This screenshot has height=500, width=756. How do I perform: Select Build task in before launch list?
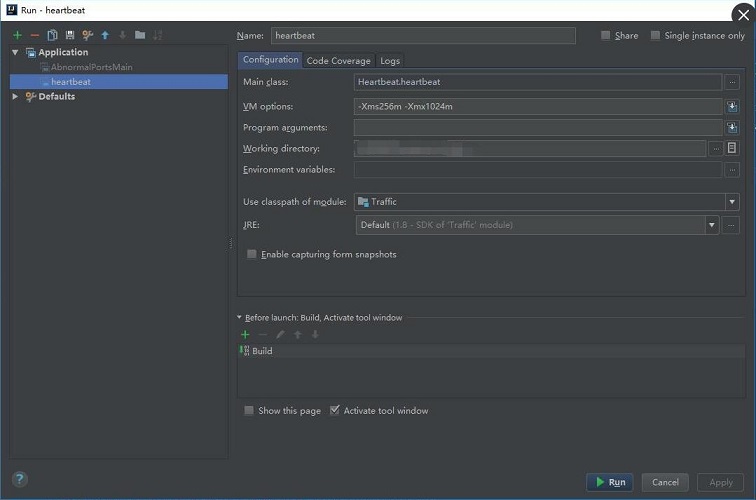(491, 351)
